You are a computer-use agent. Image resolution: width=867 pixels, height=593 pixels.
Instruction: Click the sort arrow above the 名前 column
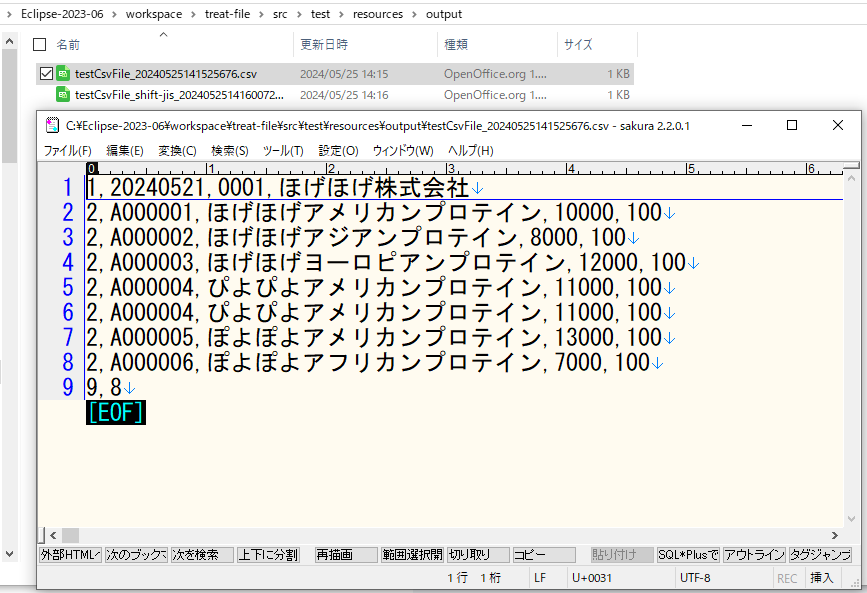[x=162, y=36]
